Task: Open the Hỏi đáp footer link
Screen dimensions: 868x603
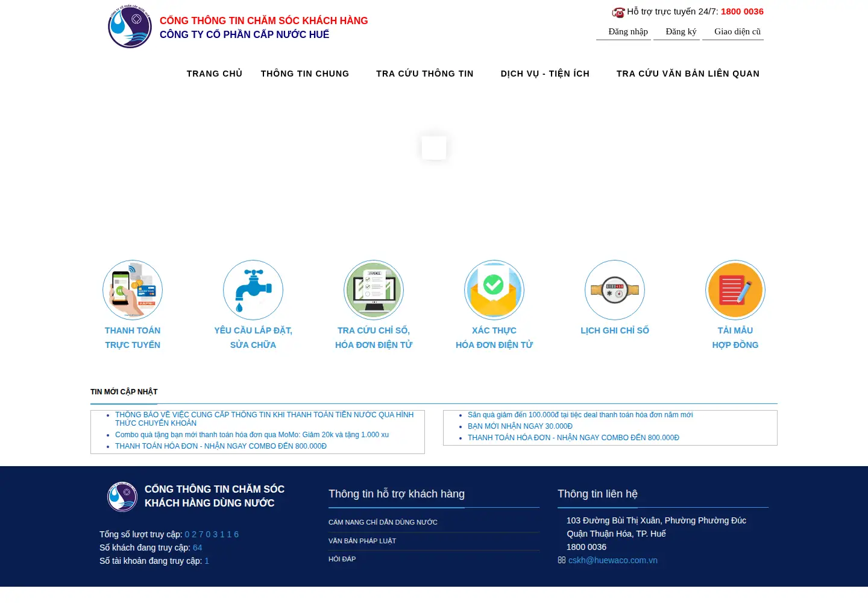Action: click(x=342, y=559)
